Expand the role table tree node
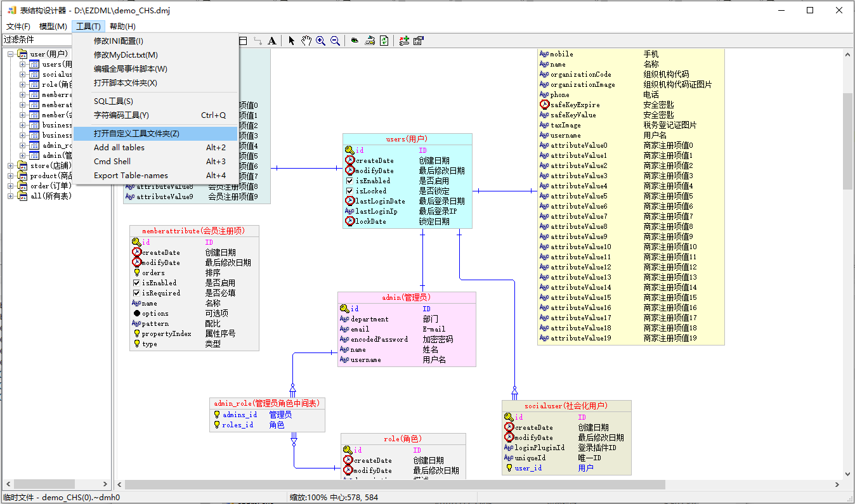Viewport: 855px width, 504px height. click(x=23, y=84)
